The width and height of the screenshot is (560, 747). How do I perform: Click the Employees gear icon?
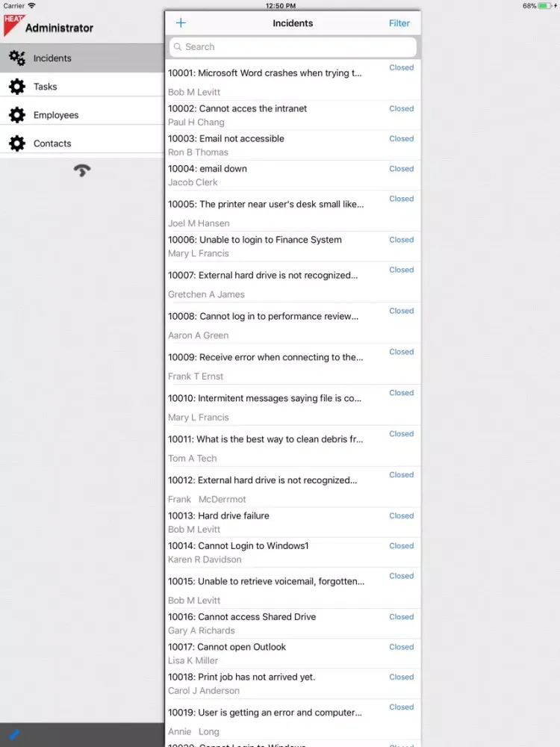click(x=17, y=115)
